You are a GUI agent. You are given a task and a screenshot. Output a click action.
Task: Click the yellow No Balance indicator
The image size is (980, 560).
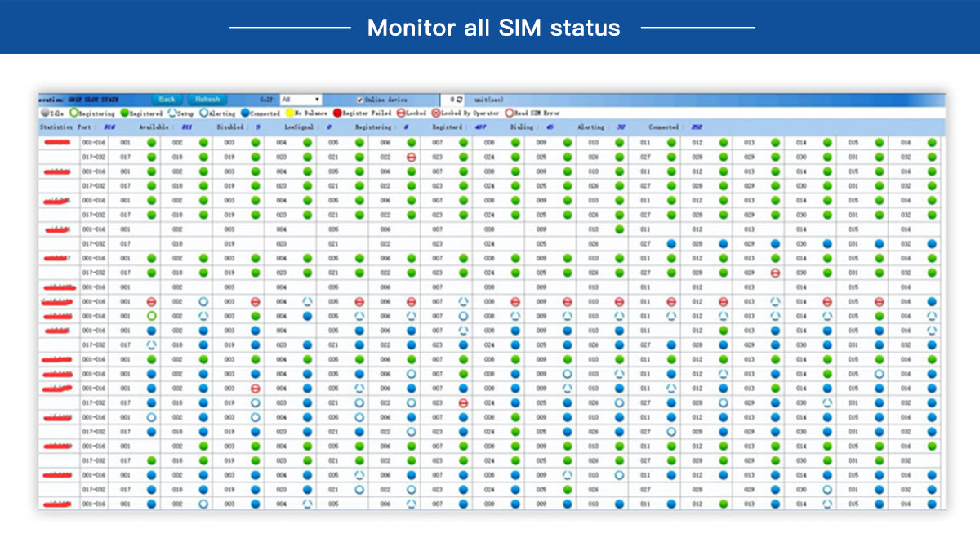click(289, 113)
